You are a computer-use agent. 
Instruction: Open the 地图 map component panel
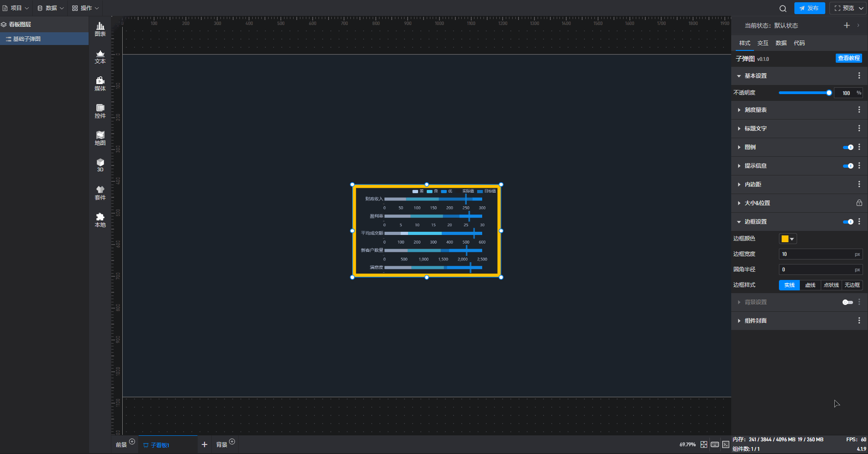pos(100,138)
